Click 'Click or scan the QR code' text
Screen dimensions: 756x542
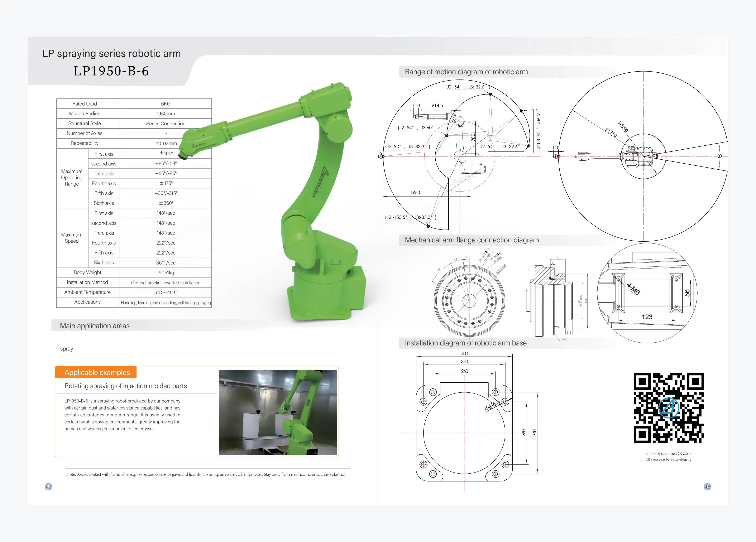tap(669, 453)
